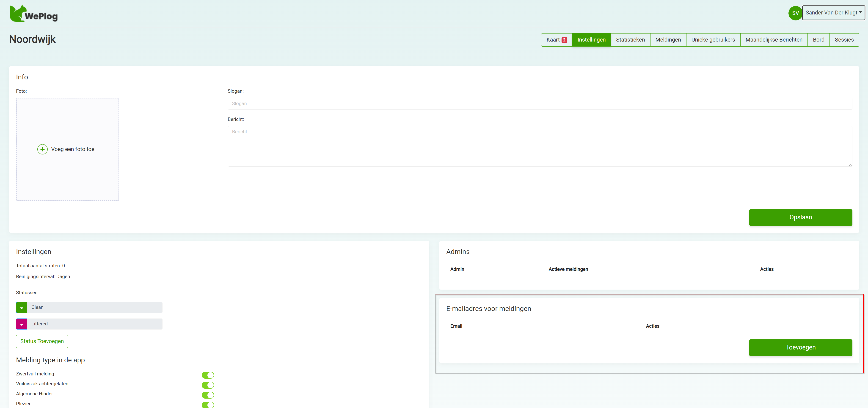Edit the Clean status name field

[x=95, y=307]
